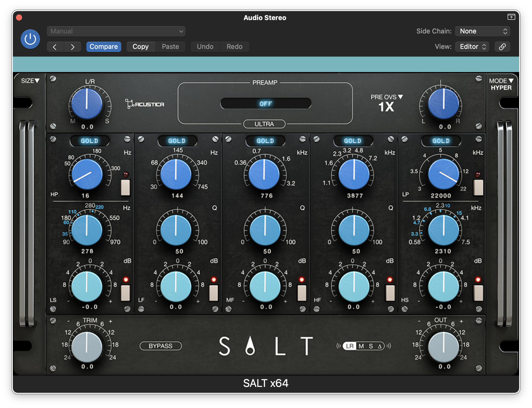Screen dimensions: 532x408
Task: Open the PRE OVS oversampling dropdown
Action: (387, 97)
